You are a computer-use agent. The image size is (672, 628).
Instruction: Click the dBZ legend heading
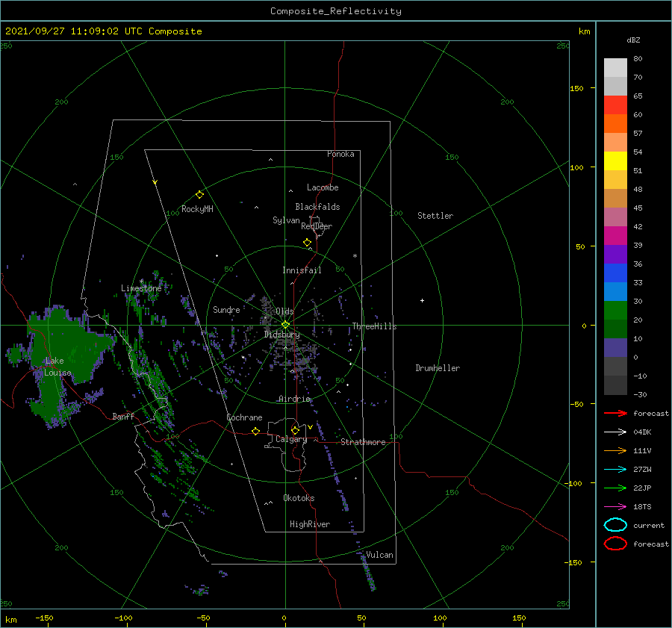coord(633,40)
